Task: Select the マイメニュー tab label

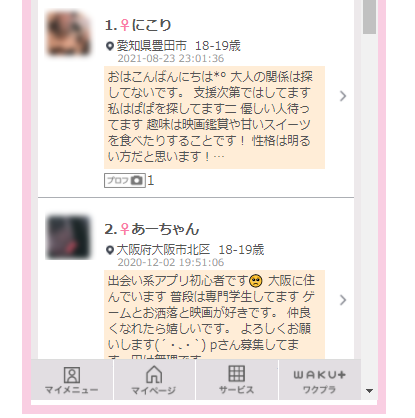Action: [72, 390]
